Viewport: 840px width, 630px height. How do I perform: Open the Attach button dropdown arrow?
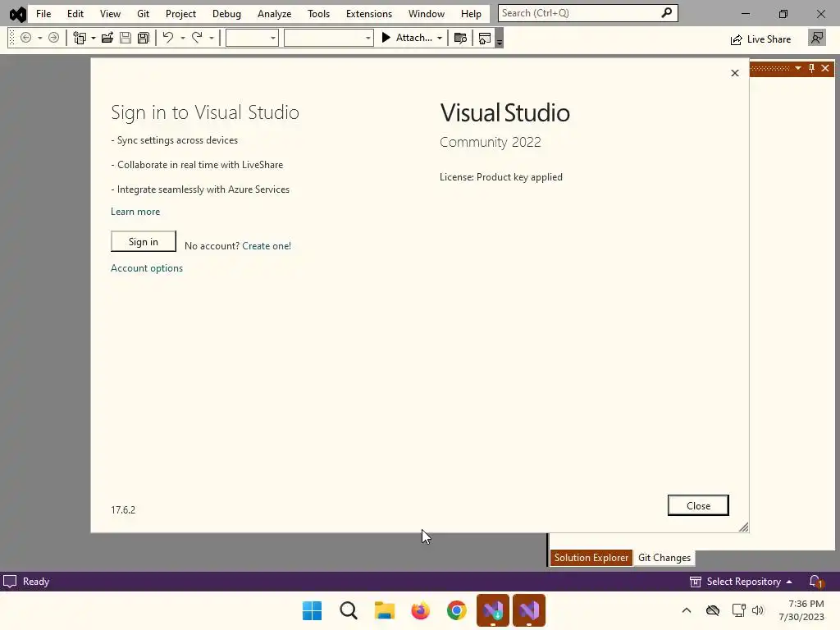440,38
